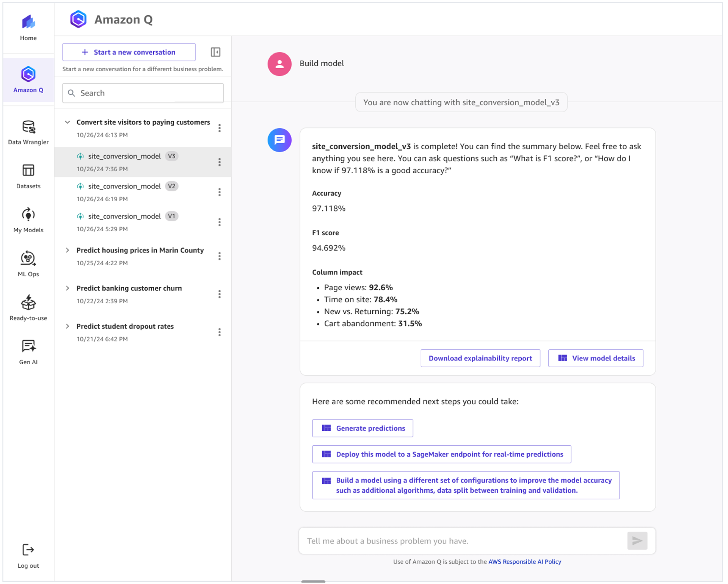Deploy this model to a SageMaker endpoint
The height and width of the screenshot is (584, 728).
[442, 454]
